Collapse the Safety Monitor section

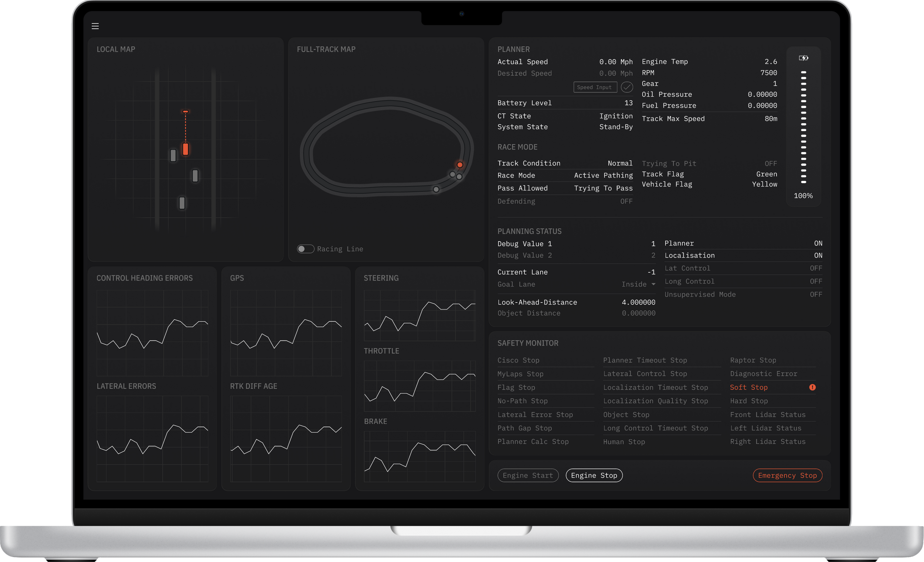[528, 343]
